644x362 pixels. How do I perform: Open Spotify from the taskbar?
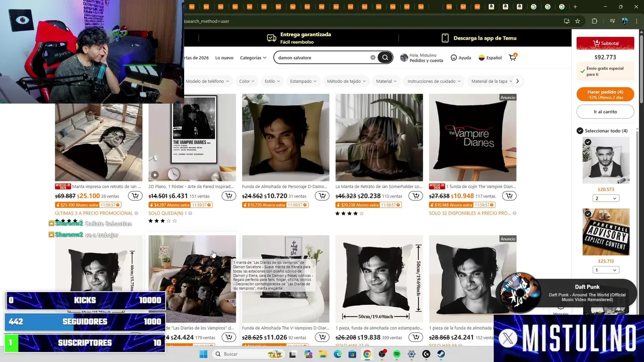click(x=396, y=354)
